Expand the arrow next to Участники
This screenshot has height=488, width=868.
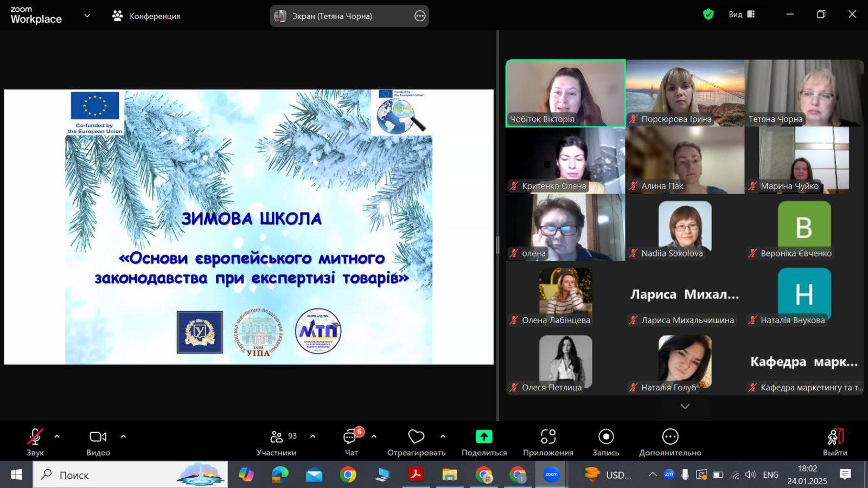point(312,436)
